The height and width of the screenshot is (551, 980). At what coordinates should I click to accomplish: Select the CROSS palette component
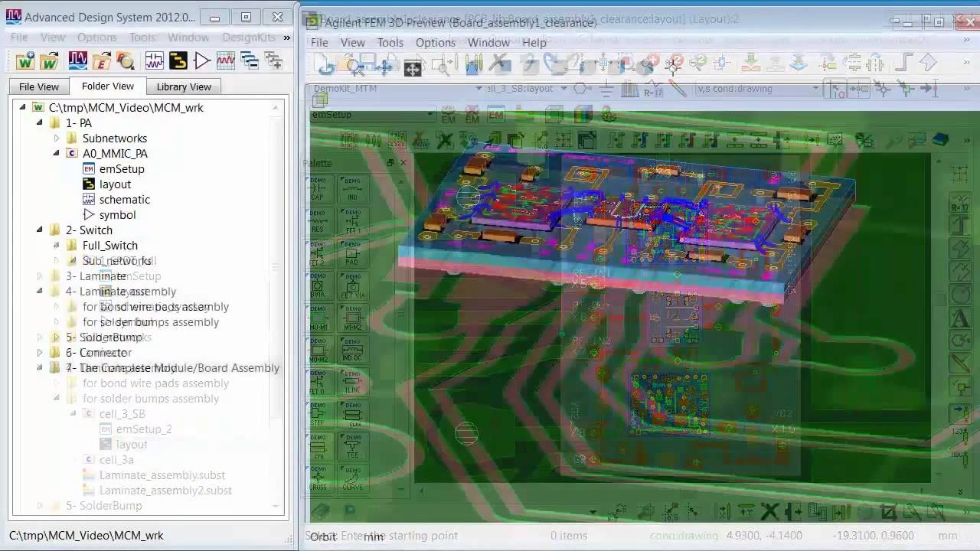pyautogui.click(x=318, y=479)
